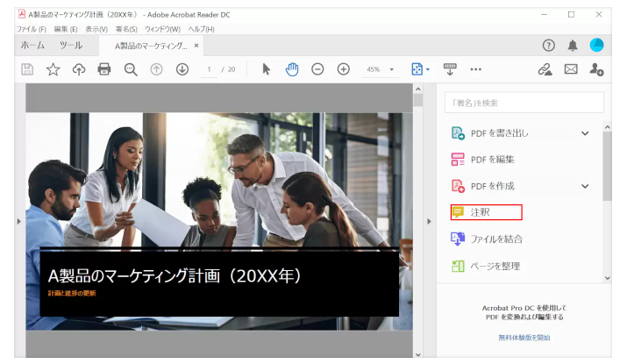The height and width of the screenshot is (364, 620).
Task: Click the search field in tools panel
Action: tap(524, 103)
